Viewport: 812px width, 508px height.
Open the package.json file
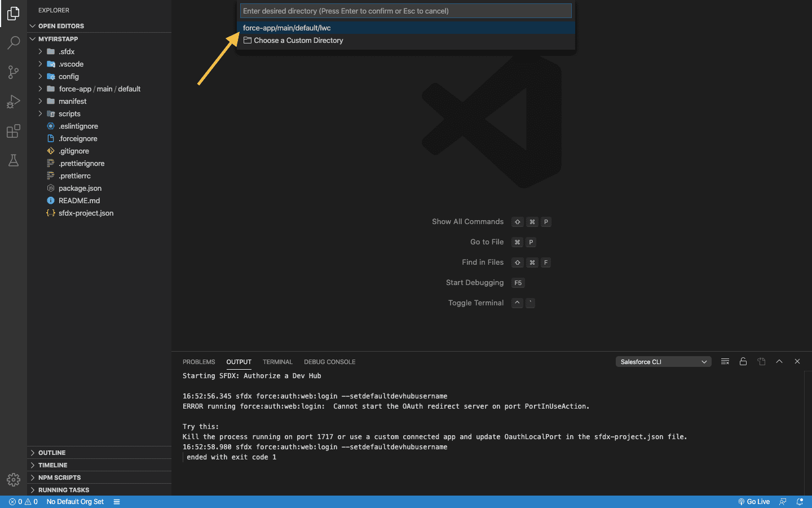[x=99, y=188]
